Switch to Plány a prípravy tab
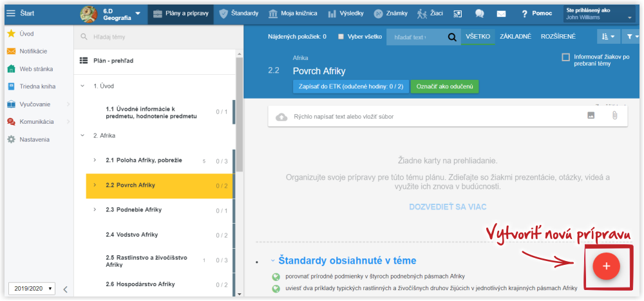The width and height of the screenshot is (644, 301). point(181,14)
